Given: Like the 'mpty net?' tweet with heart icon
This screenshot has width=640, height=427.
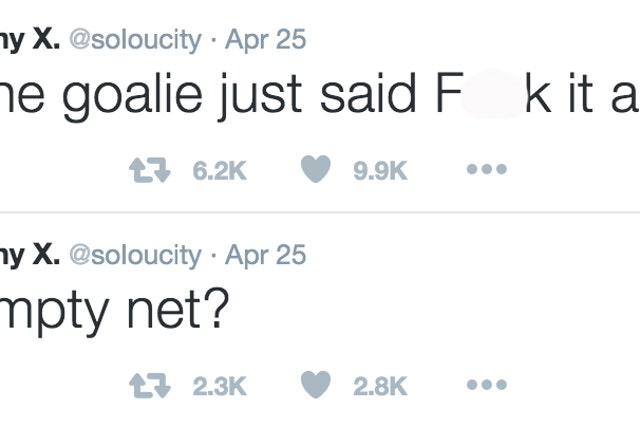Looking at the screenshot, I should pyautogui.click(x=316, y=384).
